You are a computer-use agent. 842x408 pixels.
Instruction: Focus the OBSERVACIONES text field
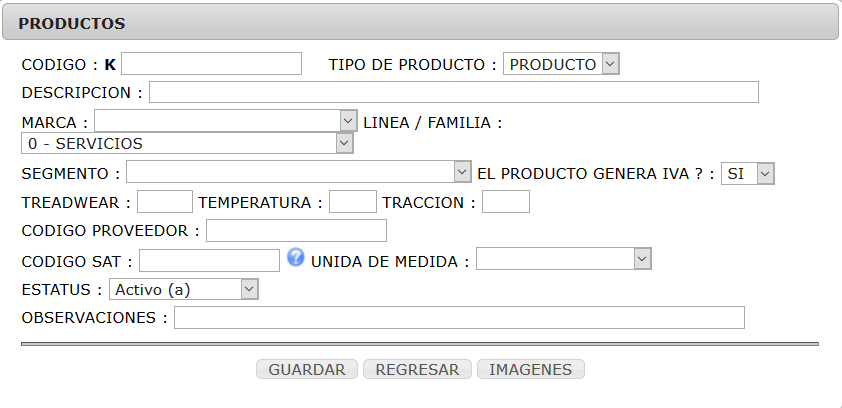click(x=459, y=317)
